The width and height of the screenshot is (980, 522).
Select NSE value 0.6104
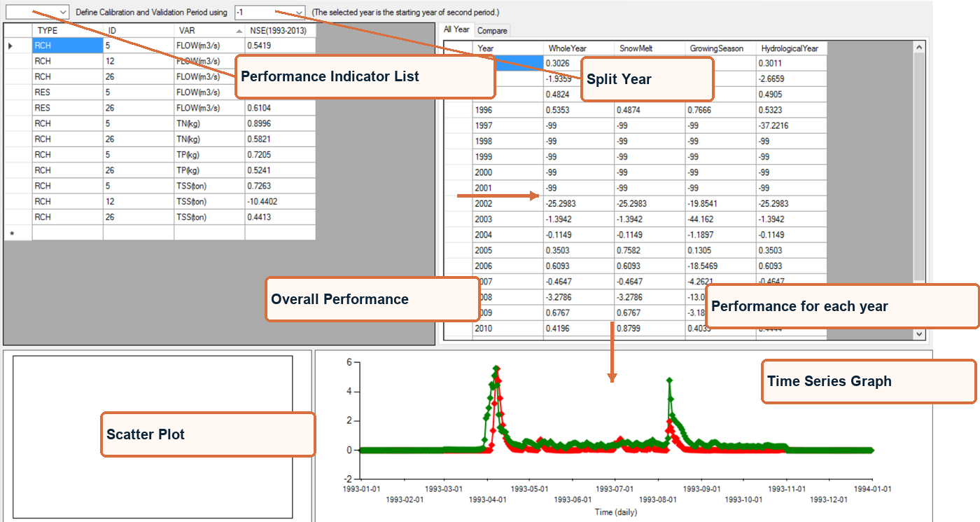coord(280,108)
